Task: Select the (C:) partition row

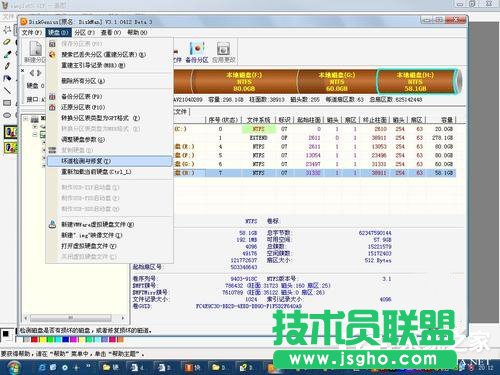Action: 314,129
